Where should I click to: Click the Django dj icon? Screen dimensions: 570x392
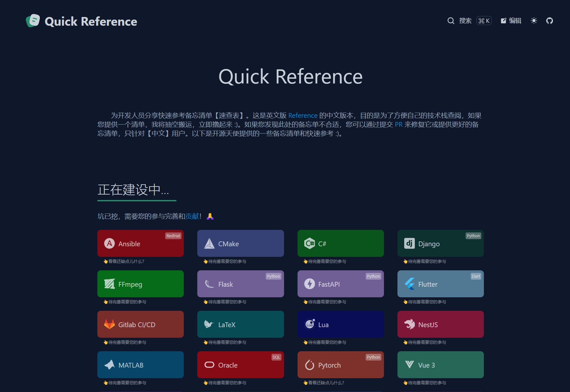pyautogui.click(x=409, y=243)
